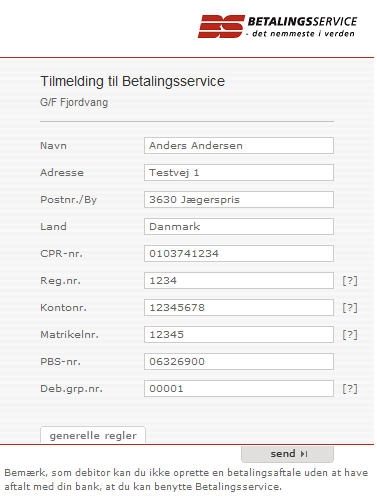Focus the Land field containing Danmark
The height and width of the screenshot is (502, 377).
pyautogui.click(x=239, y=227)
